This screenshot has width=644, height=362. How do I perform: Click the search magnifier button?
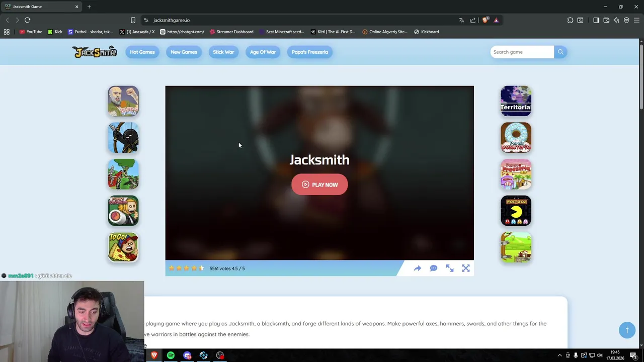point(560,52)
